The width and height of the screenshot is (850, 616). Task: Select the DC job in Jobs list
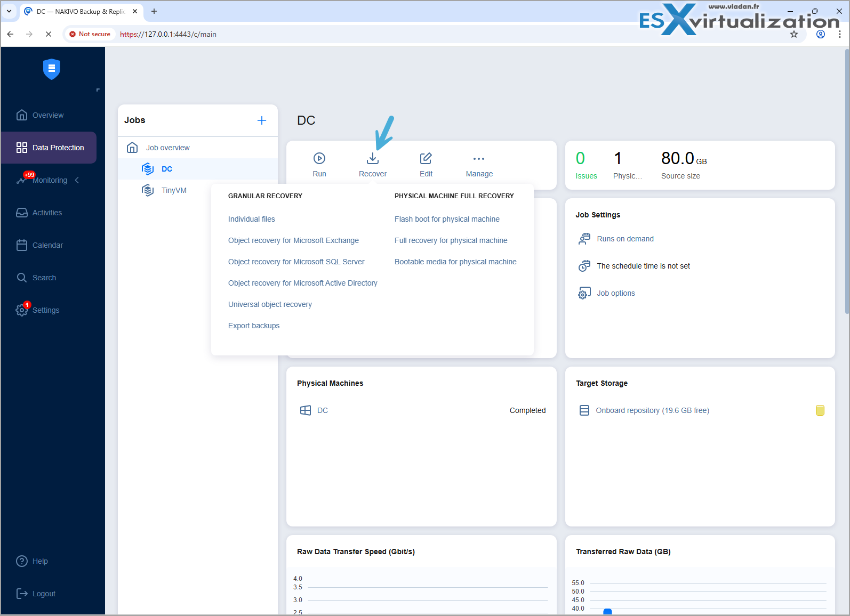198,169
